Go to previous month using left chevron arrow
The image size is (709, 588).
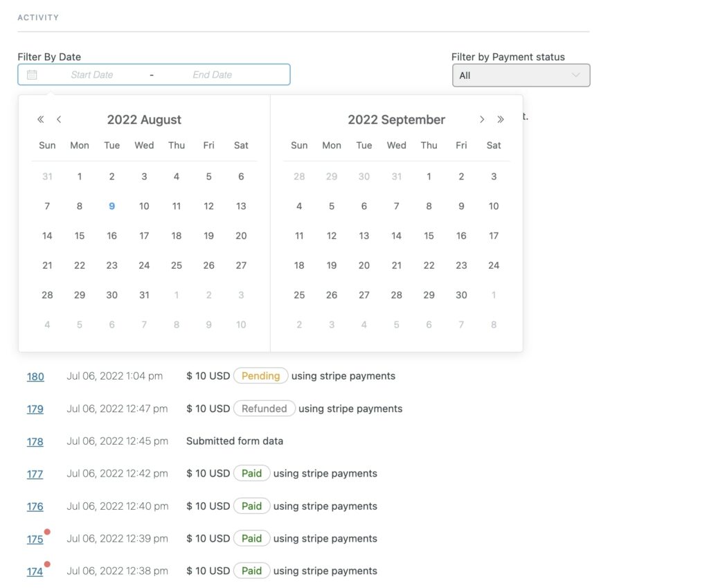pyautogui.click(x=59, y=119)
